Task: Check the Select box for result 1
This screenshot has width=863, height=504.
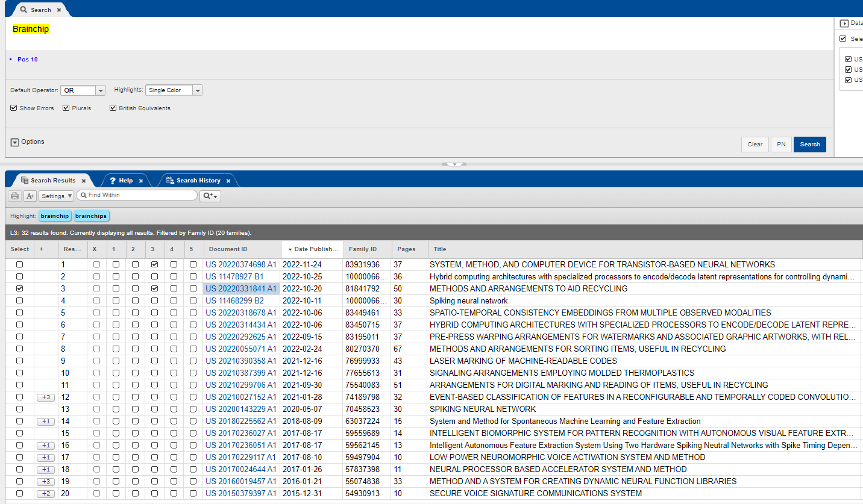Action: (x=20, y=264)
